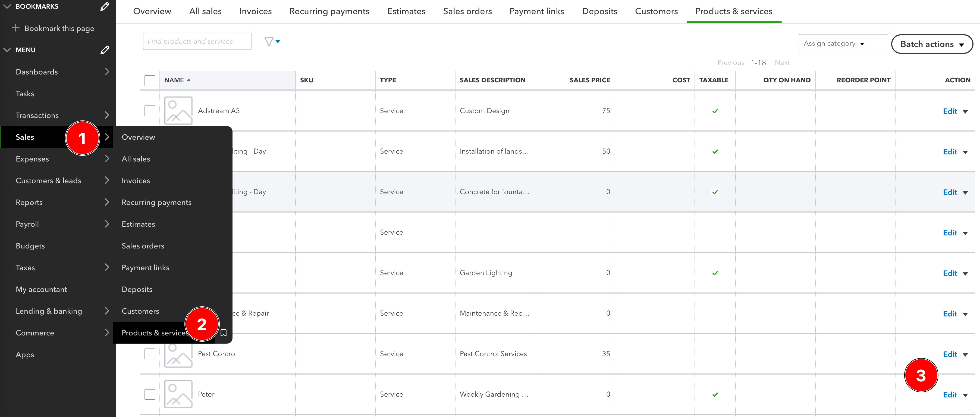The width and height of the screenshot is (980, 417).
Task: Open action arrow next to Adstream A5 Edit
Action: 965,111
